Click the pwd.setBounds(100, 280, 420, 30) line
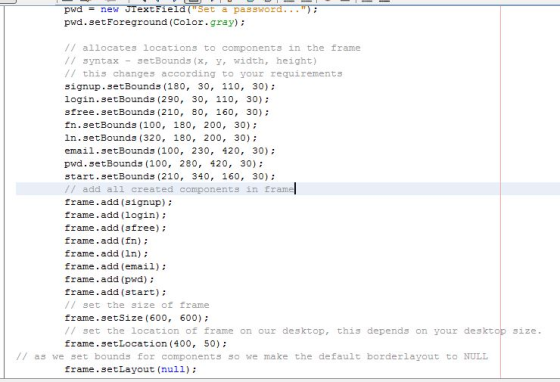This screenshot has width=560, height=382. (x=164, y=164)
